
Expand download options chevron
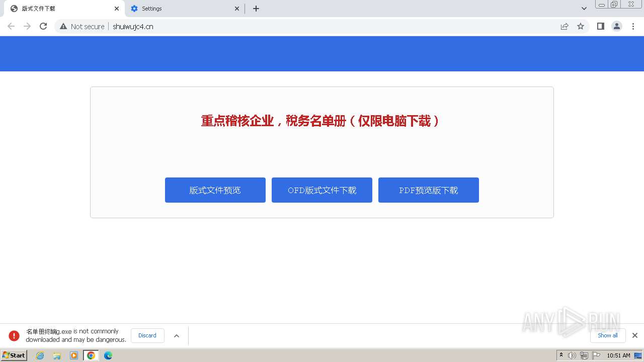pos(177,336)
